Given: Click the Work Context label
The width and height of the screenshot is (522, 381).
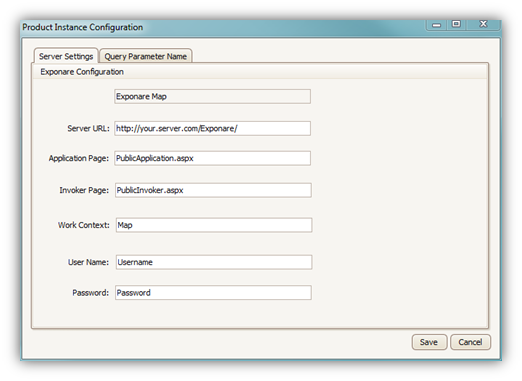Looking at the screenshot, I should click(84, 225).
